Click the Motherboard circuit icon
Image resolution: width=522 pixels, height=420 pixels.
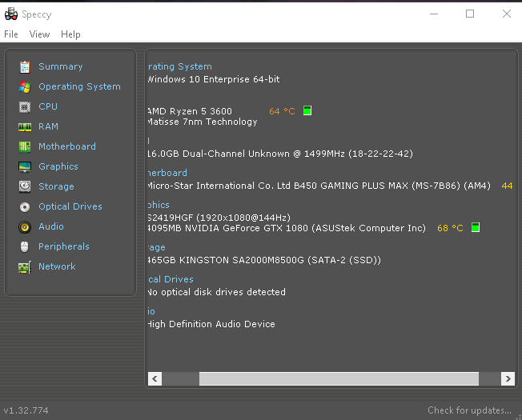coord(25,146)
